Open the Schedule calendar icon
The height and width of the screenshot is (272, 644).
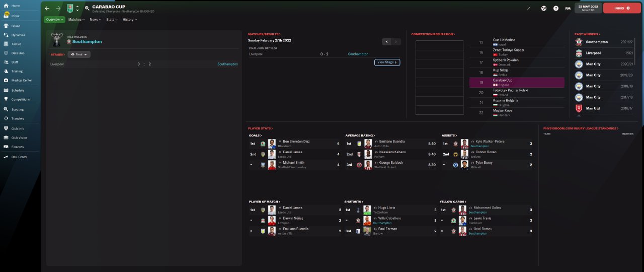tap(6, 90)
